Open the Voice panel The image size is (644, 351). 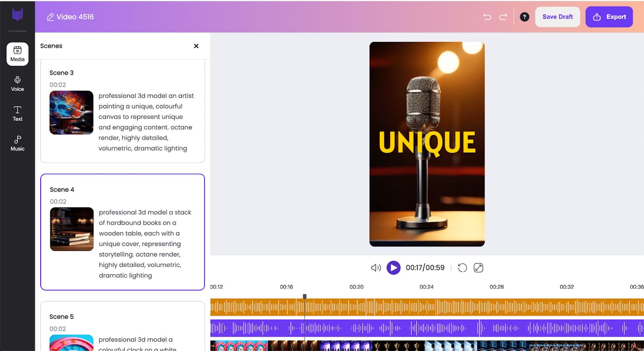(x=17, y=84)
